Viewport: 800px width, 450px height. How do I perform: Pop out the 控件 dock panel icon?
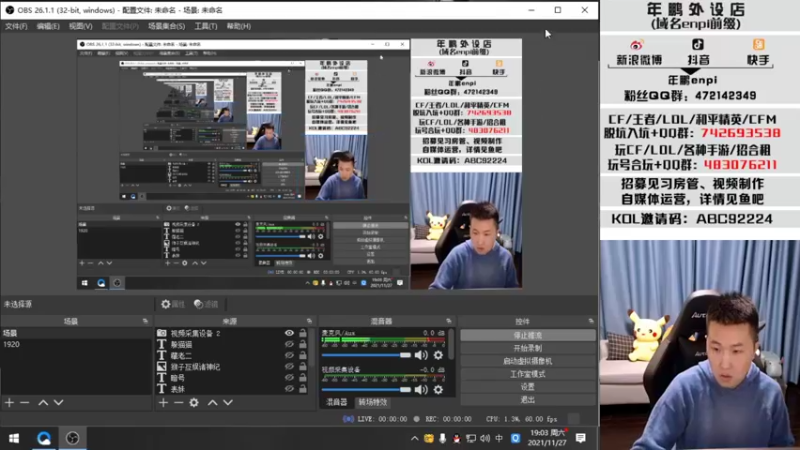591,321
